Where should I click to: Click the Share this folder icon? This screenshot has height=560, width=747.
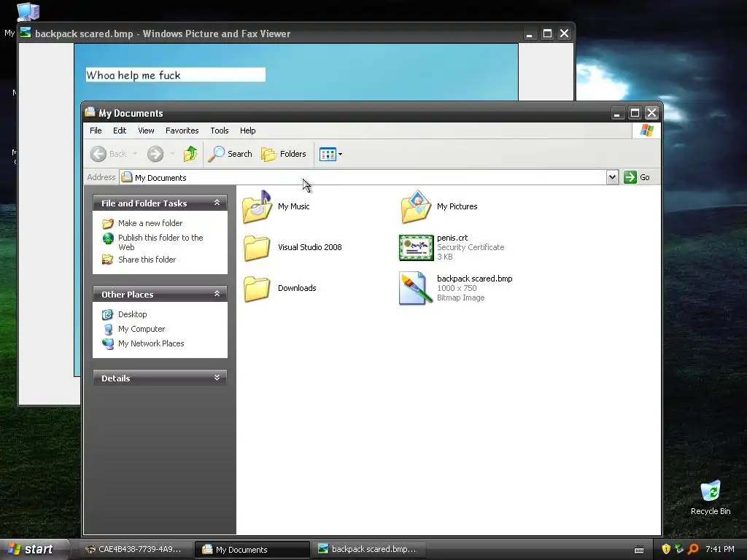[x=108, y=260]
